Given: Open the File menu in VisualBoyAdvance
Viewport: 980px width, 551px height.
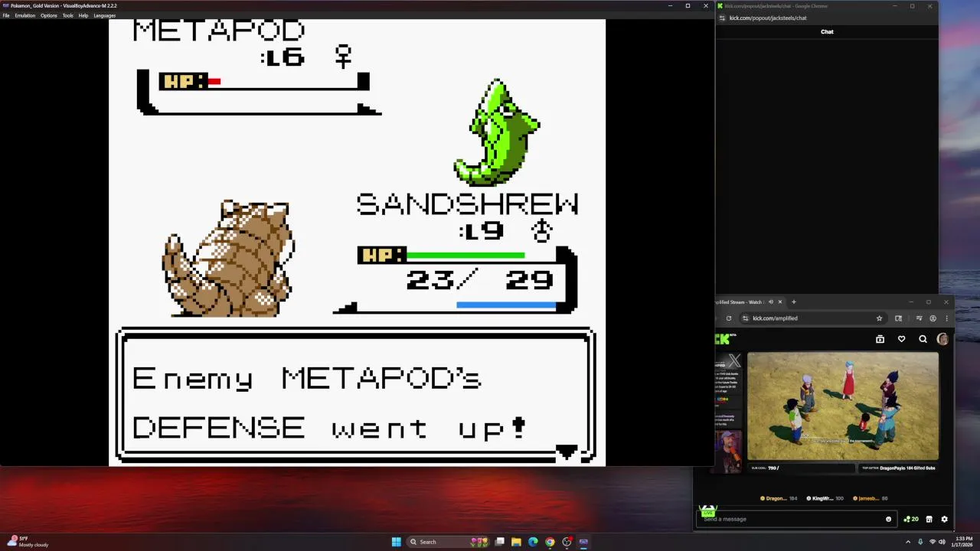Looking at the screenshot, I should (6, 15).
